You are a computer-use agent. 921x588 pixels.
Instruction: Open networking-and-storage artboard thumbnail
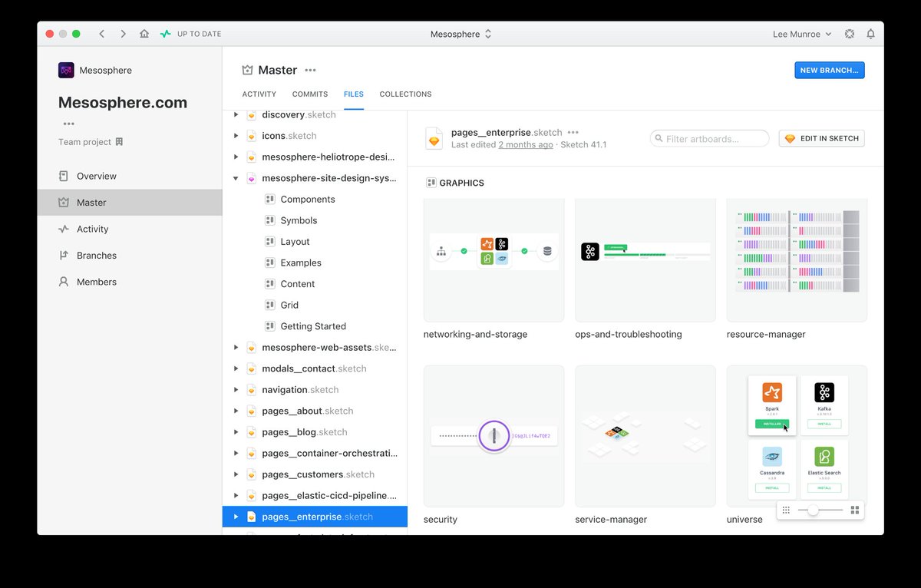point(494,260)
